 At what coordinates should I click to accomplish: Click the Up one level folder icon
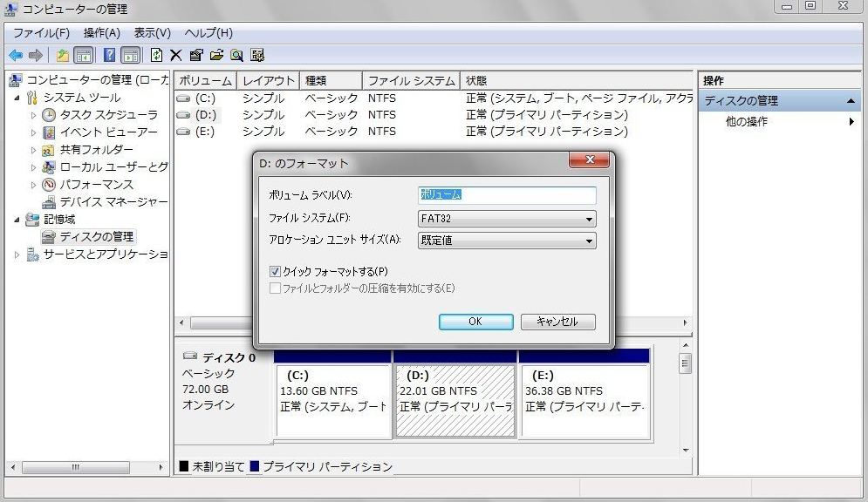(x=63, y=55)
